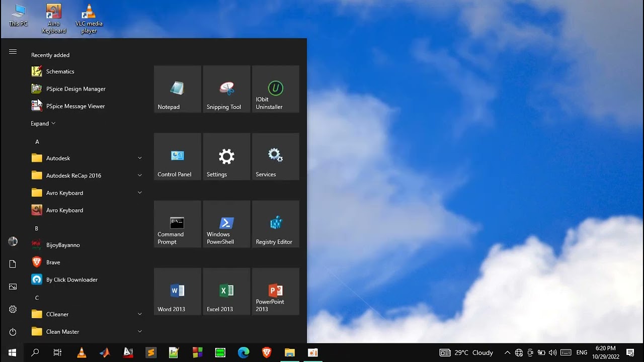Open the Settings tile with gear icon

[226, 156]
